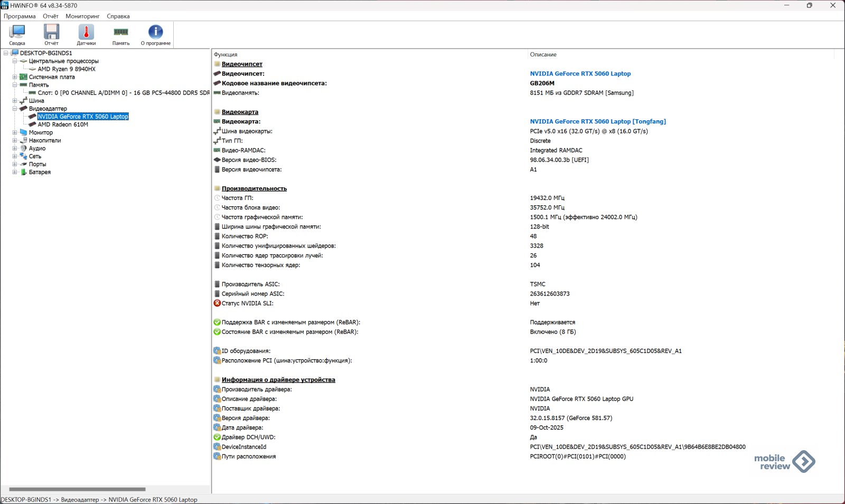Viewport: 845px width, 504px height.
Task: Click the blue Видеочипсет NVIDIA GeForce link
Action: tap(580, 74)
